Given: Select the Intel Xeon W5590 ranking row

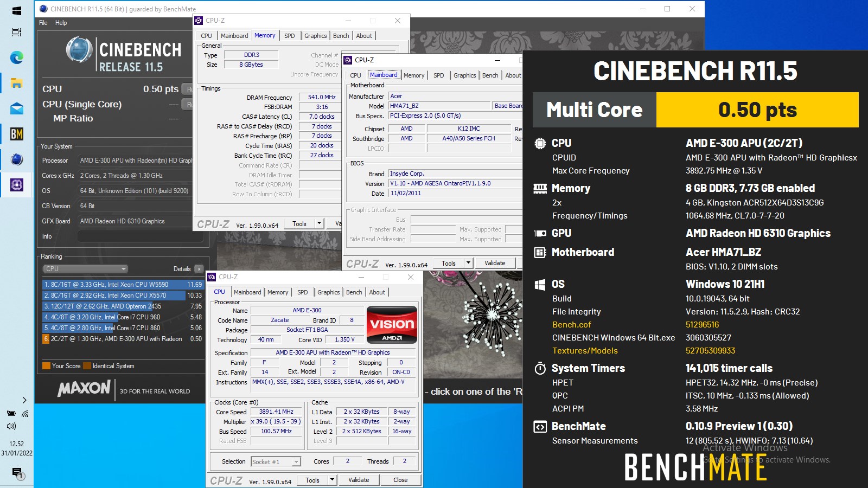Looking at the screenshot, I should point(123,284).
